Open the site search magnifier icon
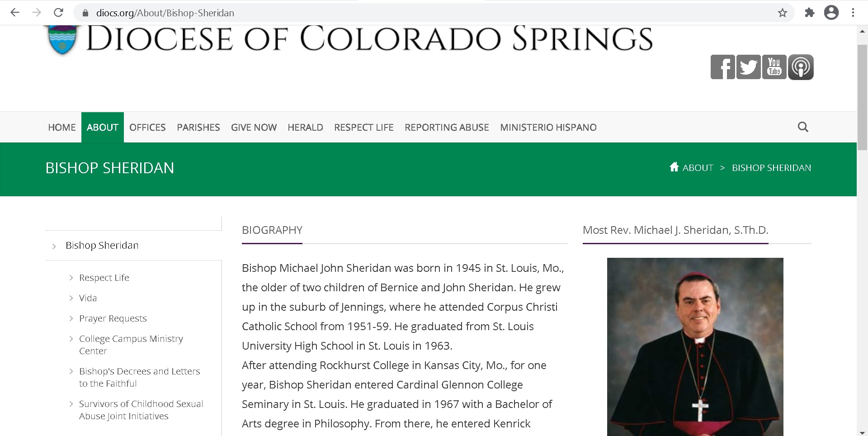Screen dimensions: 868x436 803,127
